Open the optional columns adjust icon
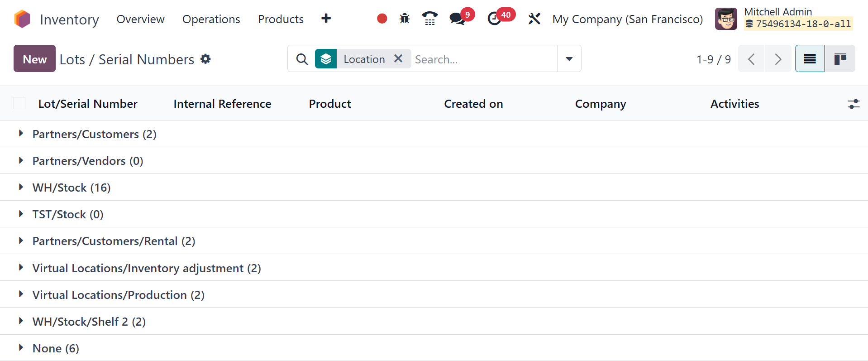 (x=853, y=104)
